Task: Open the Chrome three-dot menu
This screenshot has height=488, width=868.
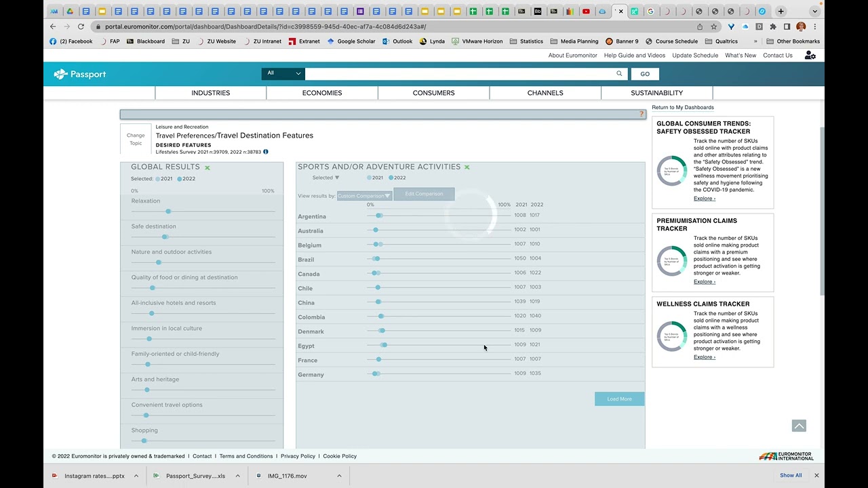Action: 815,26
